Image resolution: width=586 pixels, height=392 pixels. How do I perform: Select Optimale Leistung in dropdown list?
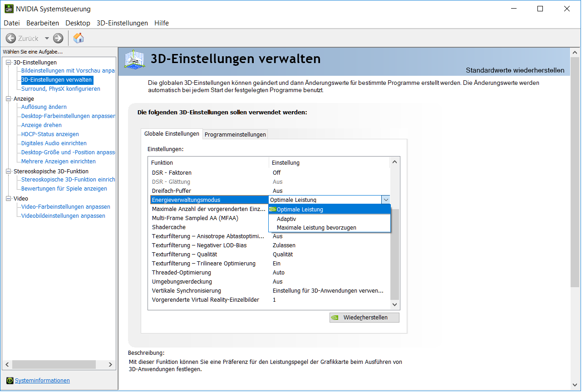coord(330,209)
